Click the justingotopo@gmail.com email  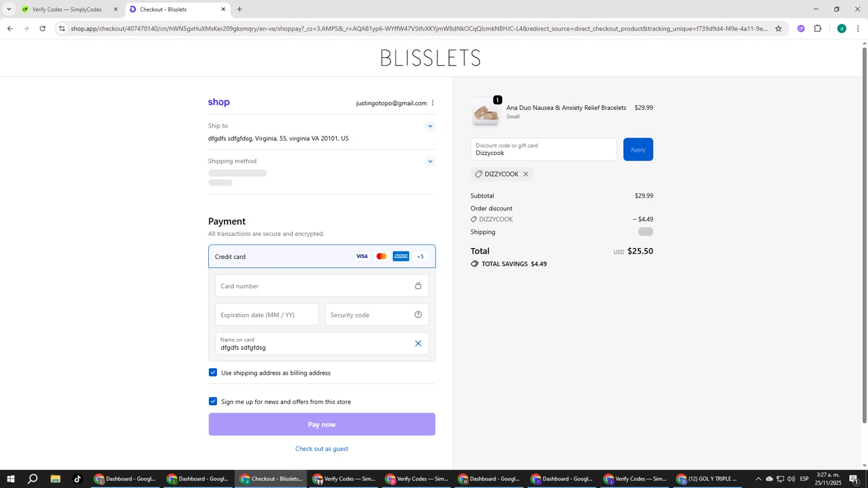pyautogui.click(x=391, y=103)
